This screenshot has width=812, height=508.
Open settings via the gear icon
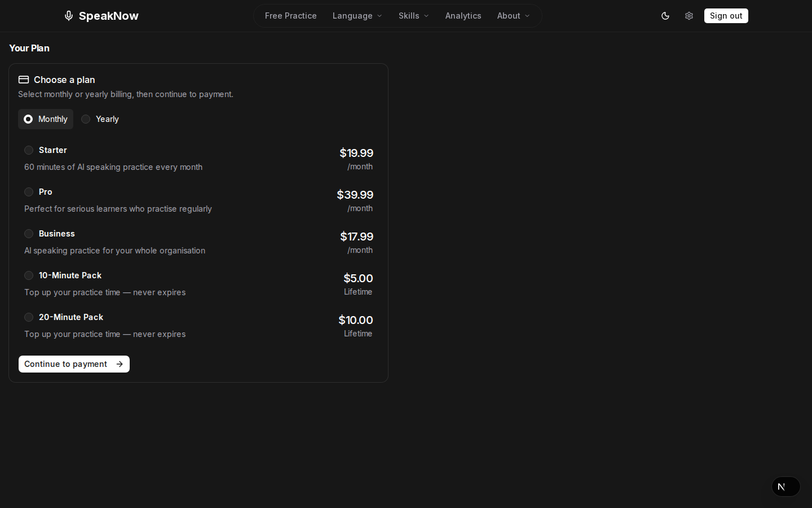coord(689,16)
